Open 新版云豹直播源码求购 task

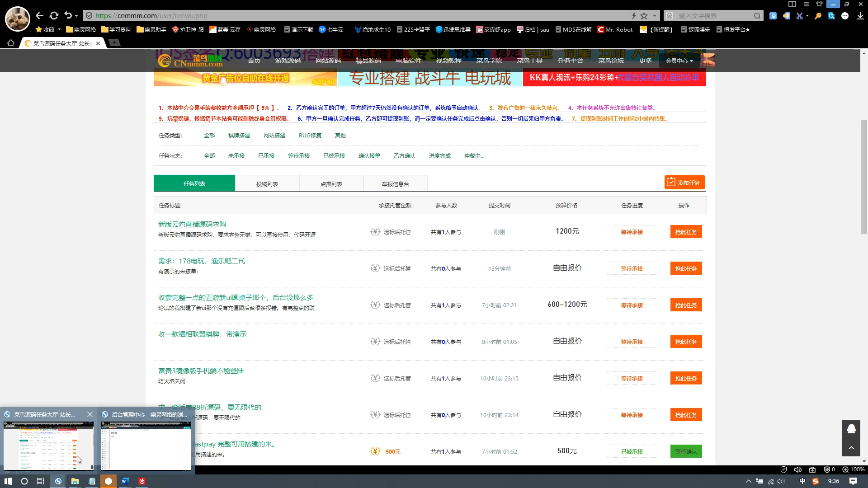(x=192, y=224)
